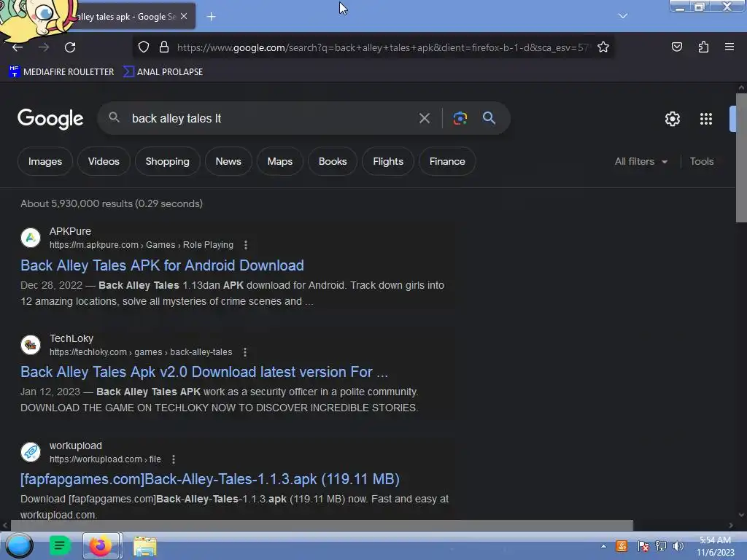Open the File Explorer taskbar icon
This screenshot has height=560, width=747.
click(145, 546)
